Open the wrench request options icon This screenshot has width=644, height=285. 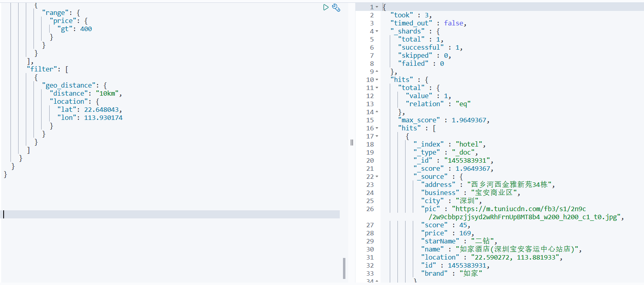[336, 8]
